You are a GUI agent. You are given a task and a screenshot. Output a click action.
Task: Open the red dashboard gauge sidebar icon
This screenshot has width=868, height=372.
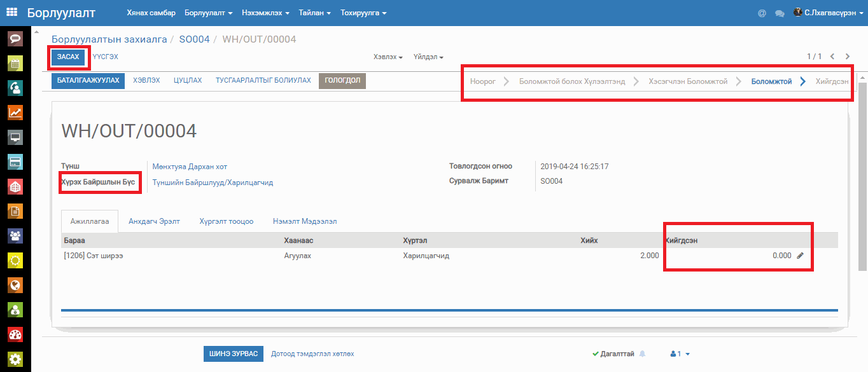[15, 334]
